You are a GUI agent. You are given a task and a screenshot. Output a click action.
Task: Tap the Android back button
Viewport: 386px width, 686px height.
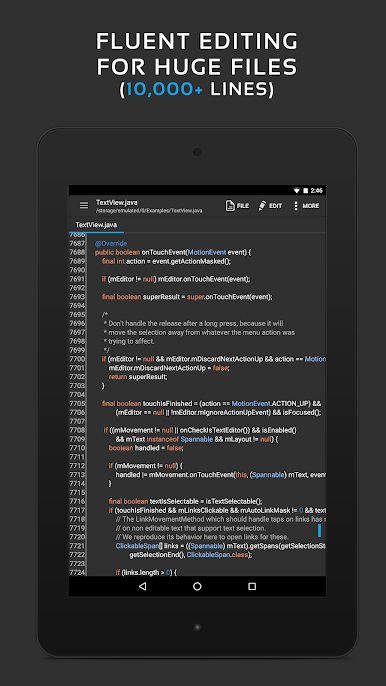click(142, 586)
